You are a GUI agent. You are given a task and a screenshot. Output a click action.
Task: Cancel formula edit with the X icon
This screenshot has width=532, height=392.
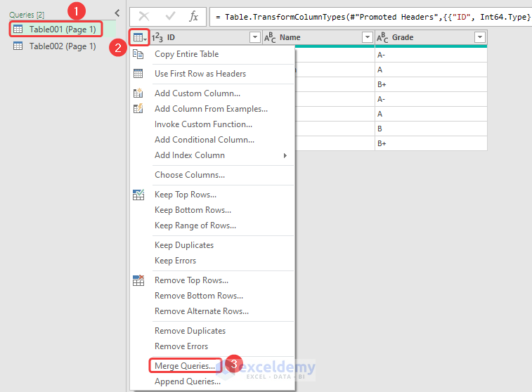tap(144, 16)
